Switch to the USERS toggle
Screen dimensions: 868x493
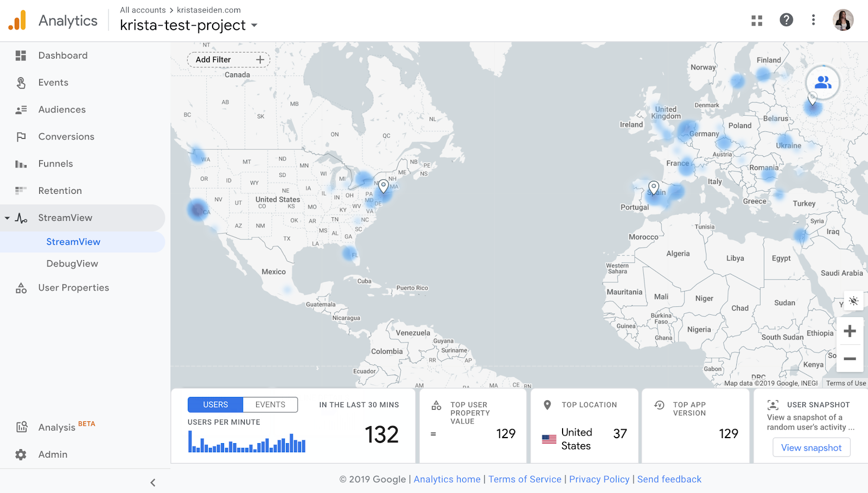coord(215,404)
